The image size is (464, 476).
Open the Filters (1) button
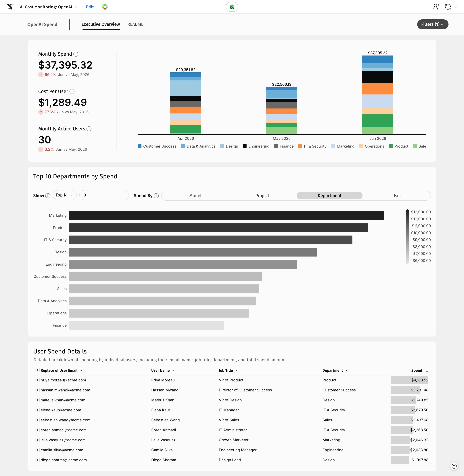[433, 24]
